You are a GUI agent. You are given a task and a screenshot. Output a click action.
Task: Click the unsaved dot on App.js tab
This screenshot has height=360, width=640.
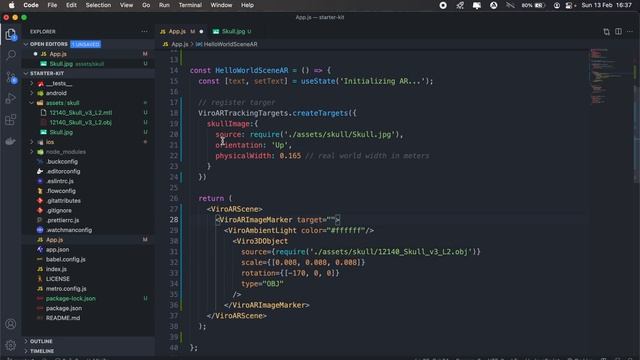click(201, 31)
